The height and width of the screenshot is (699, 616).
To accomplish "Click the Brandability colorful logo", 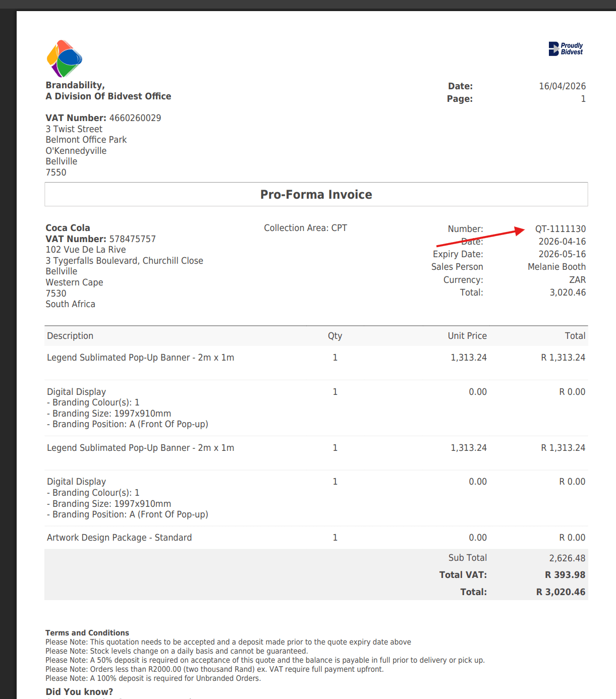I will click(x=65, y=59).
